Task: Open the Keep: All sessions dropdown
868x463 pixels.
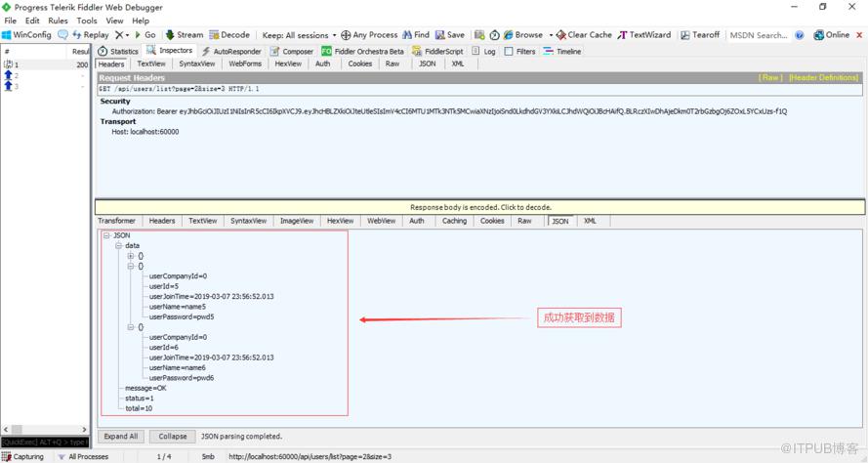Action: pos(299,35)
